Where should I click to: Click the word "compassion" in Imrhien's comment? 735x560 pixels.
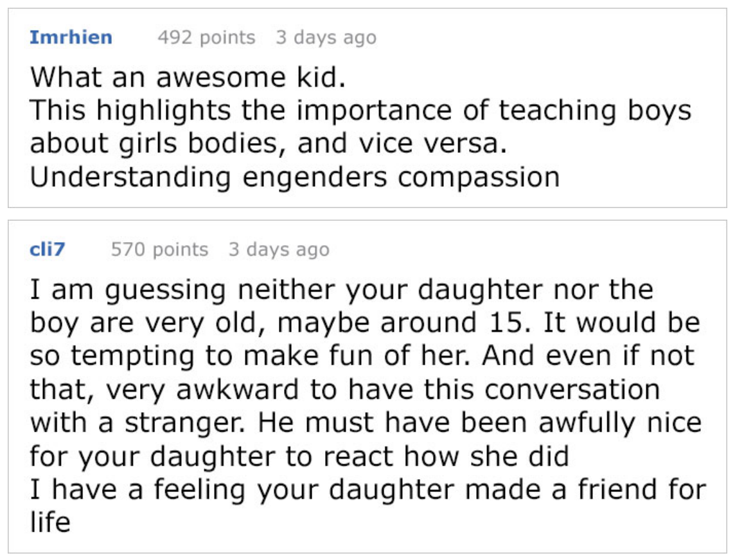(x=478, y=177)
